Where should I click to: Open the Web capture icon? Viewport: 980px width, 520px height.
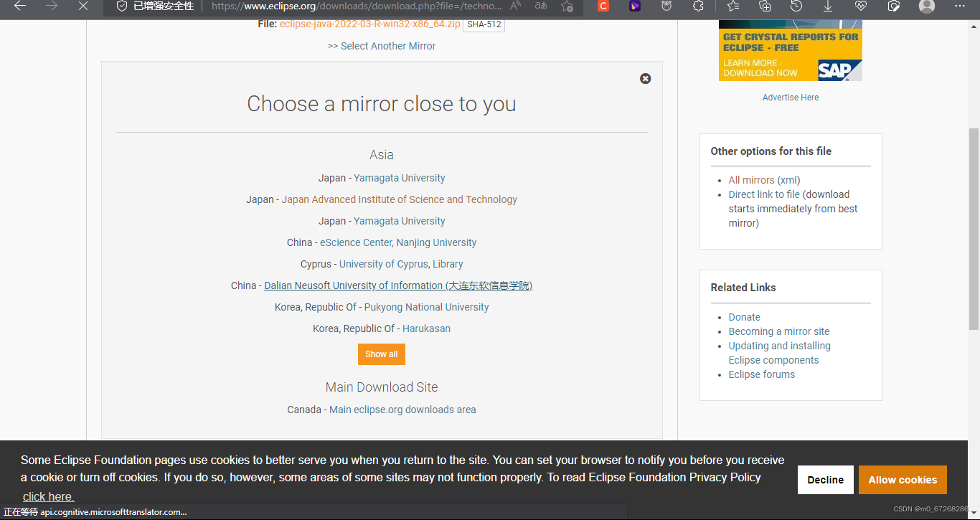894,6
